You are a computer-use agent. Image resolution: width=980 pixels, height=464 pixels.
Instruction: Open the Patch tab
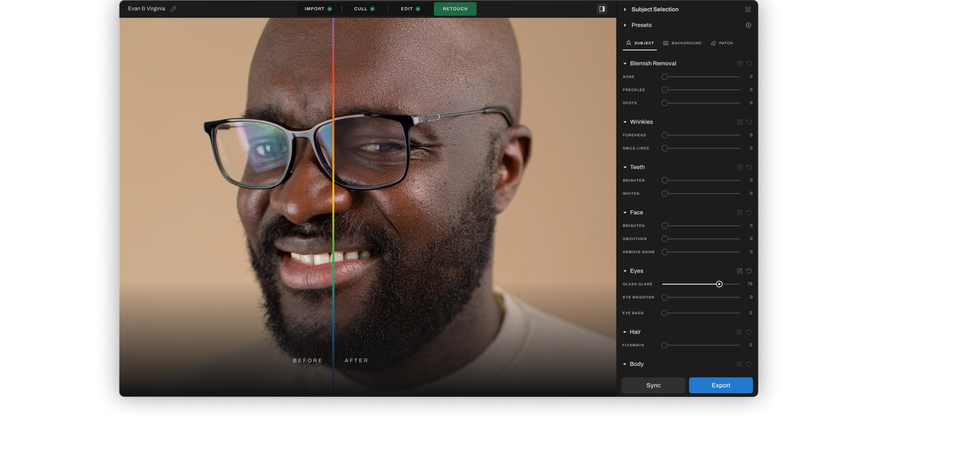click(722, 43)
